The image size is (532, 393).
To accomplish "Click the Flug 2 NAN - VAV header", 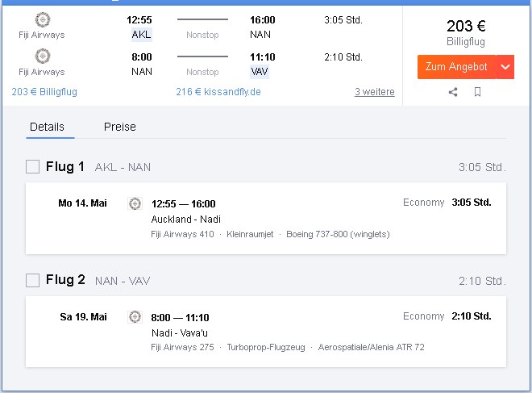I will pyautogui.click(x=266, y=281).
